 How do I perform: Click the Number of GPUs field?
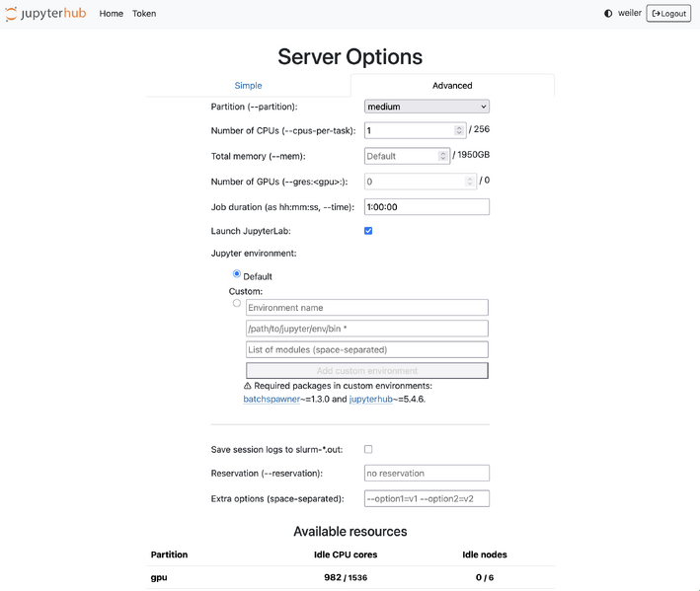421,182
